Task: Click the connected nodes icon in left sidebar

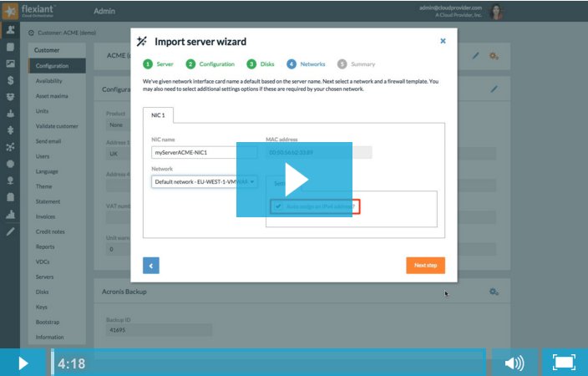Action: 11,147
